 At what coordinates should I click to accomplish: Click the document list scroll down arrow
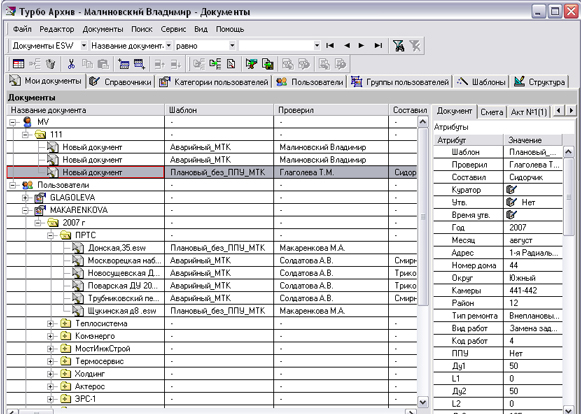pos(423,402)
